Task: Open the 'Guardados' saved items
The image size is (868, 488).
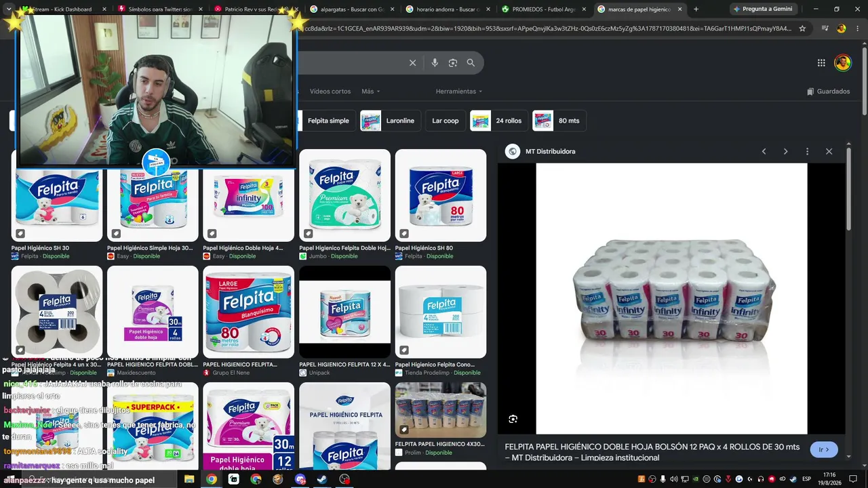Action: [x=828, y=91]
